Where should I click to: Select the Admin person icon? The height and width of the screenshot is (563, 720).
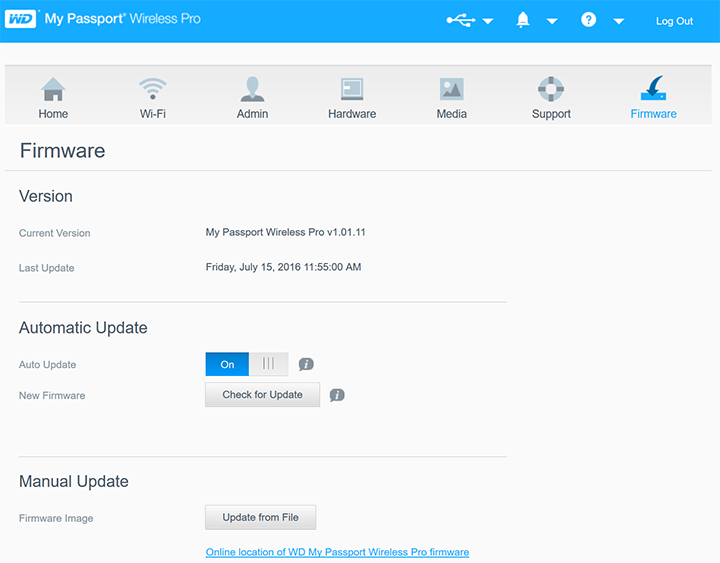(x=252, y=90)
